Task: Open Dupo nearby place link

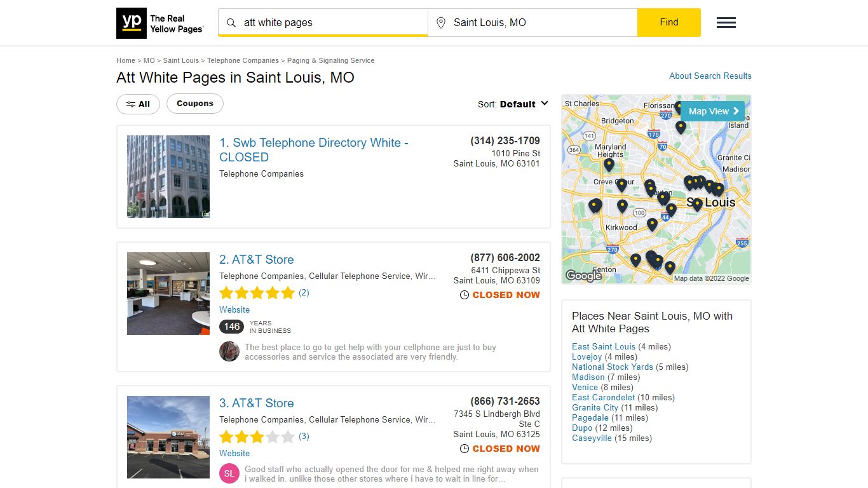Action: (582, 428)
